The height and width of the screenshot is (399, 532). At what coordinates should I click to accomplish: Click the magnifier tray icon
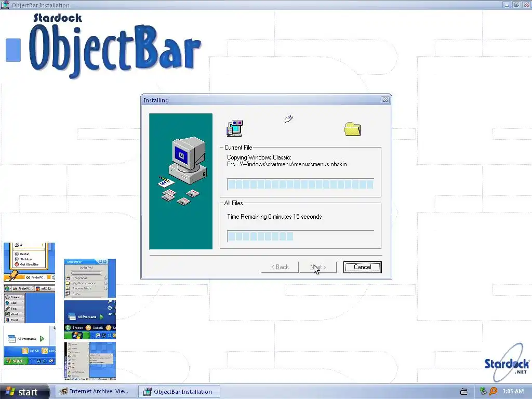tap(493, 391)
